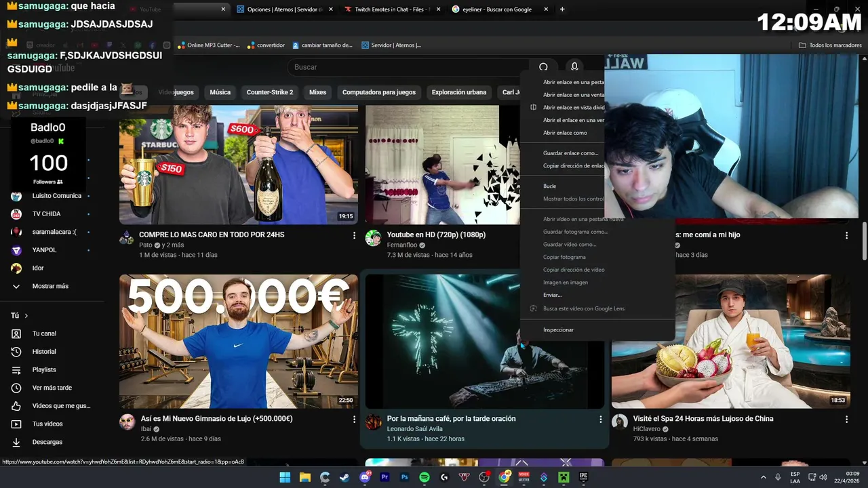
Task: Filter by Counter-Strike 2 chip
Action: 270,92
